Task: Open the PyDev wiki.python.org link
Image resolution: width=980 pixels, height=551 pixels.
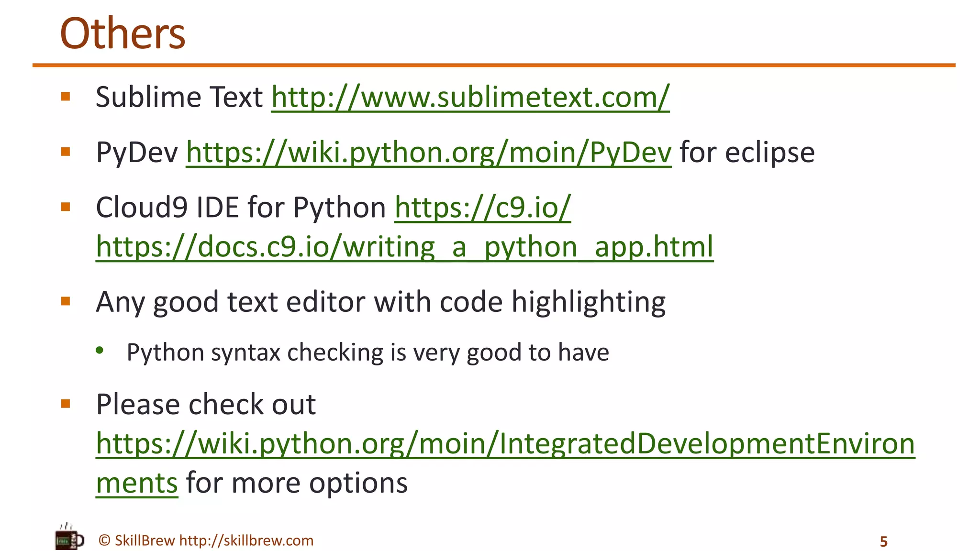Action: pyautogui.click(x=428, y=153)
